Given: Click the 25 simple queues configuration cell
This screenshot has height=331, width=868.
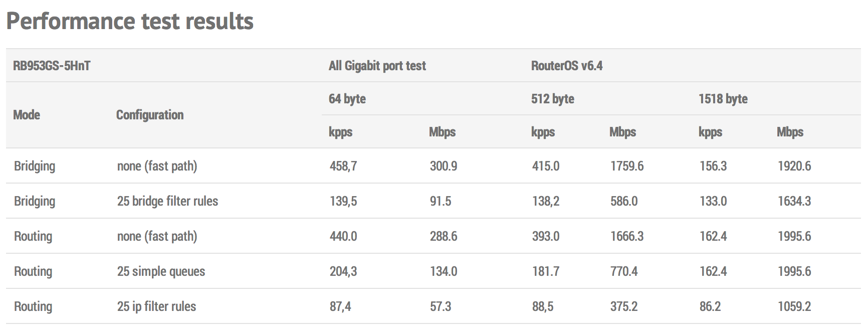Looking at the screenshot, I should pyautogui.click(x=161, y=271).
